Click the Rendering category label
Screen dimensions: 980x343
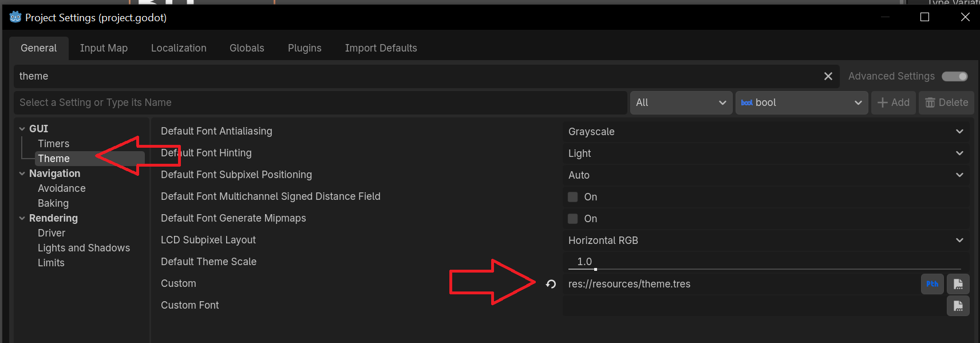pos(53,218)
